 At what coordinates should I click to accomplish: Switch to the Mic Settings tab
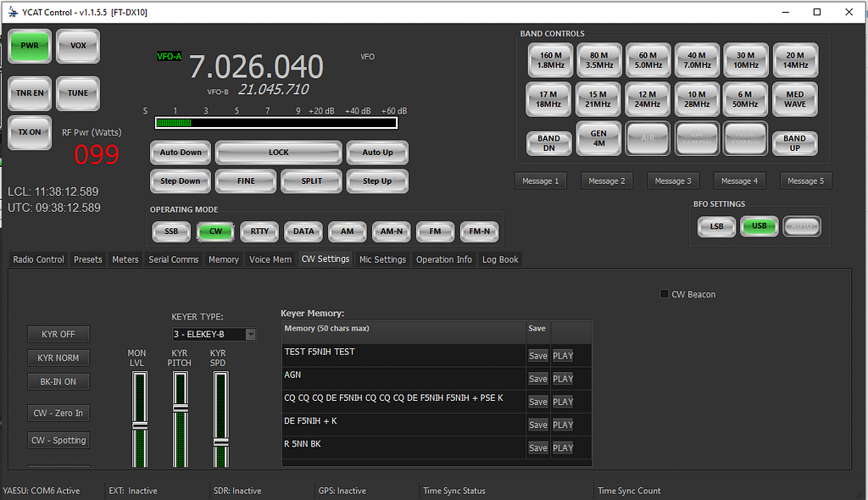(382, 259)
